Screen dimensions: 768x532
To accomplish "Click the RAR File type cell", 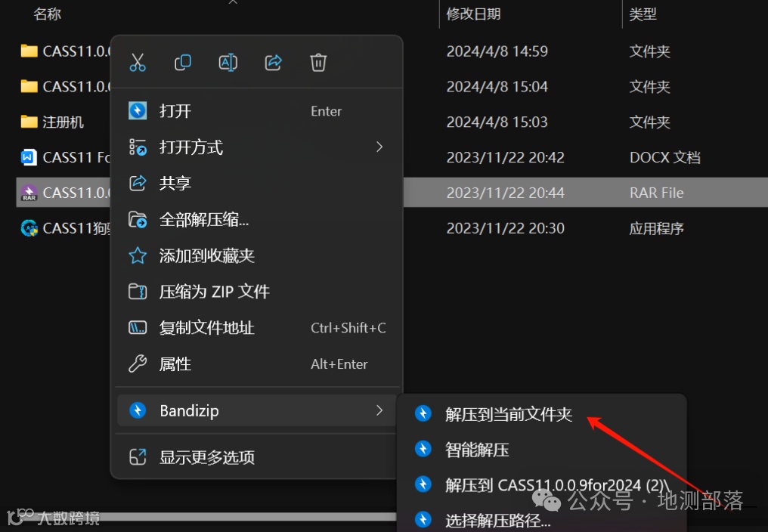I will tap(656, 193).
